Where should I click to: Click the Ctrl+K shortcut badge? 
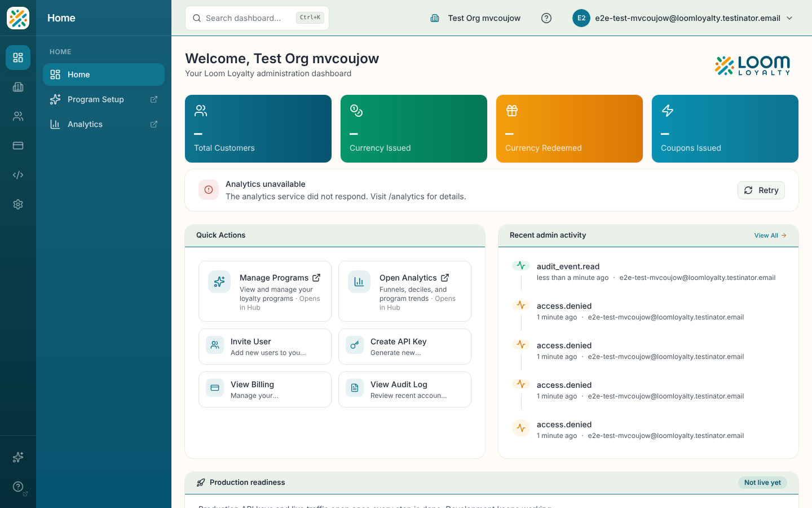[x=310, y=17]
